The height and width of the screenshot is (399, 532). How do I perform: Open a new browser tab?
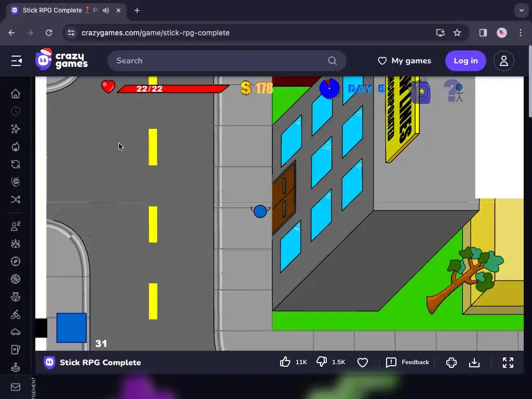(137, 10)
